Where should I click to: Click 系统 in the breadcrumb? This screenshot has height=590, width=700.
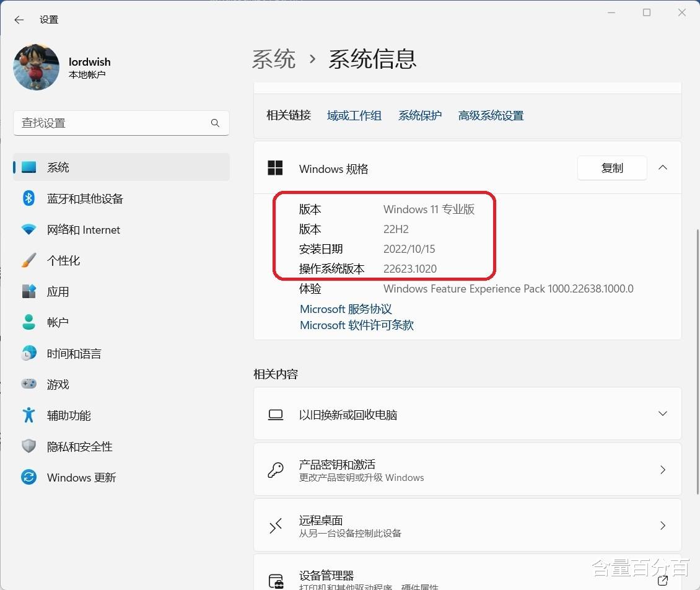point(274,59)
